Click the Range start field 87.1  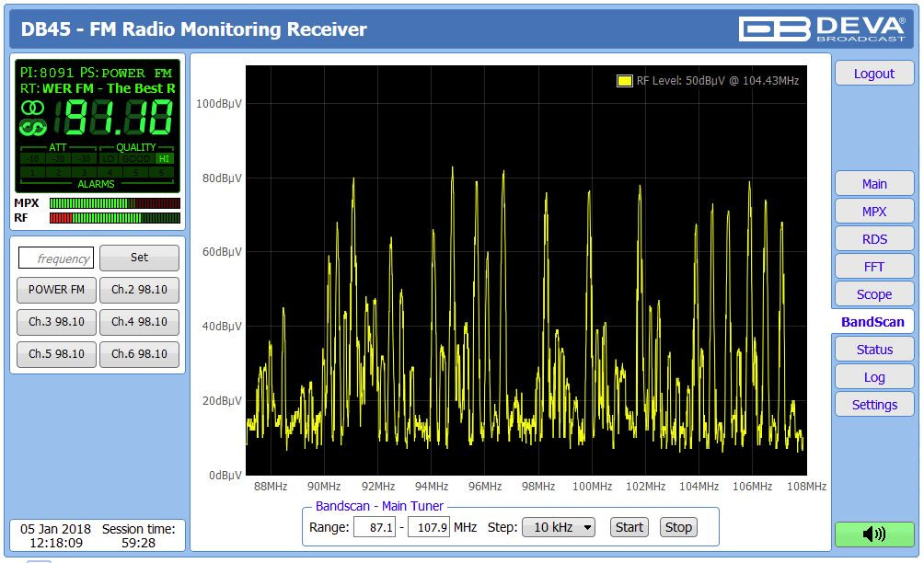pos(375,527)
